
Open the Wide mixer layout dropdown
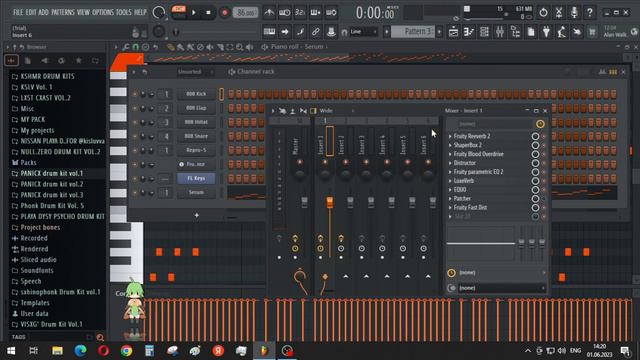coord(337,111)
